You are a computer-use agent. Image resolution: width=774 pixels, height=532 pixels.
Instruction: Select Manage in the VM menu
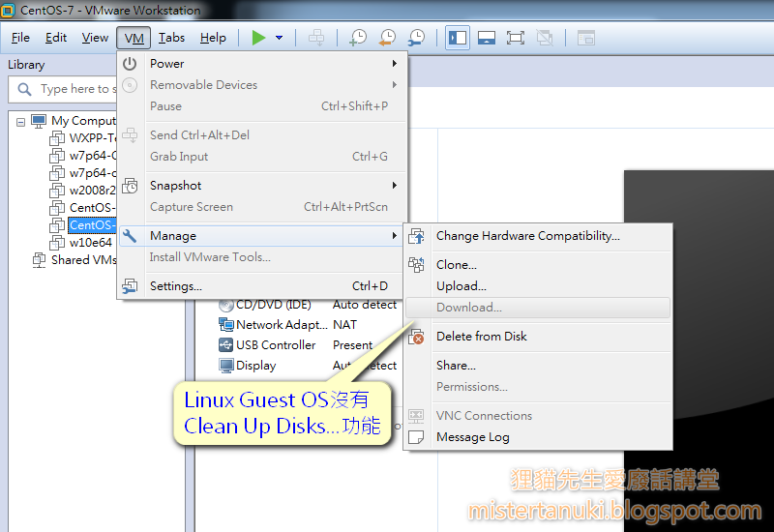(x=261, y=236)
